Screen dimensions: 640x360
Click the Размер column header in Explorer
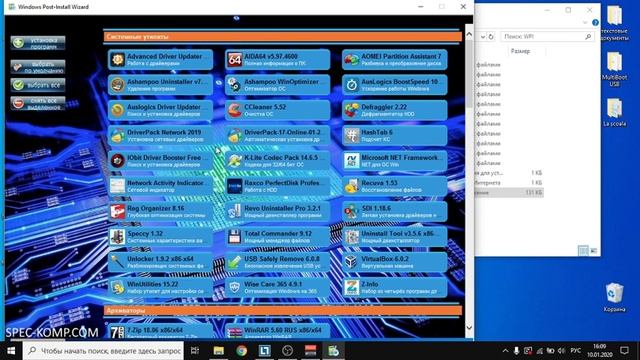[520, 51]
